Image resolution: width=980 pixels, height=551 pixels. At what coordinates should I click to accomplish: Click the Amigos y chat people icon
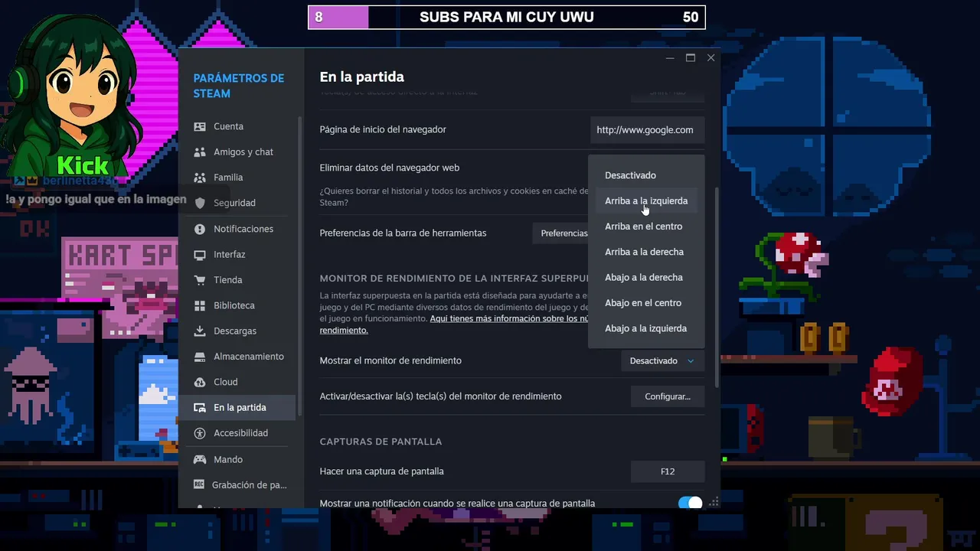coord(200,152)
